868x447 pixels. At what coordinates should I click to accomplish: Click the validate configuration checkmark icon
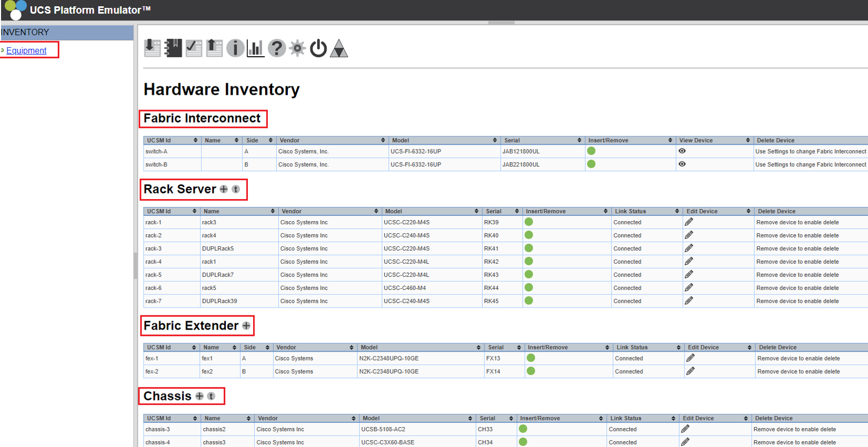(x=194, y=48)
